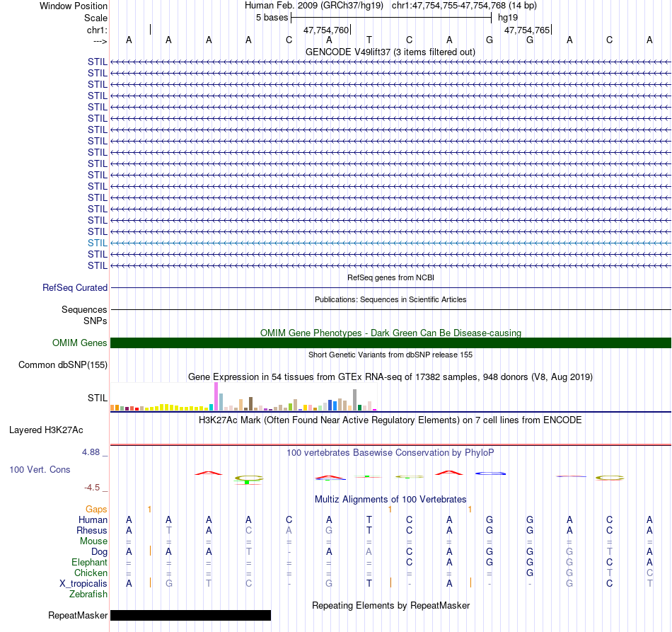The height and width of the screenshot is (632, 672).
Task: Click the RepeatMasker track label
Action: click(78, 615)
